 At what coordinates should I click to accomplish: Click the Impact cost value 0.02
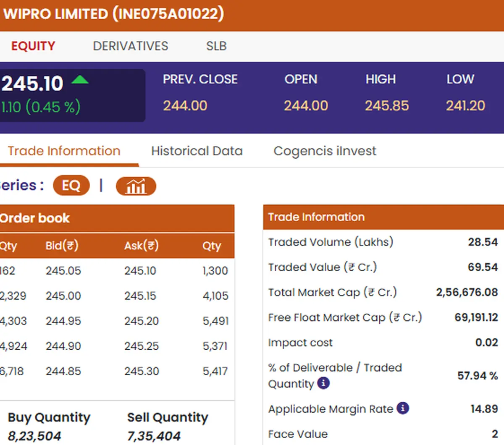click(487, 343)
